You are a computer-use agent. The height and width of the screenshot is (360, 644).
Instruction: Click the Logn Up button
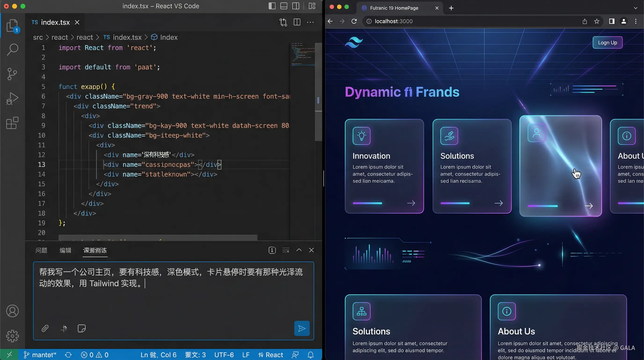[x=607, y=43]
